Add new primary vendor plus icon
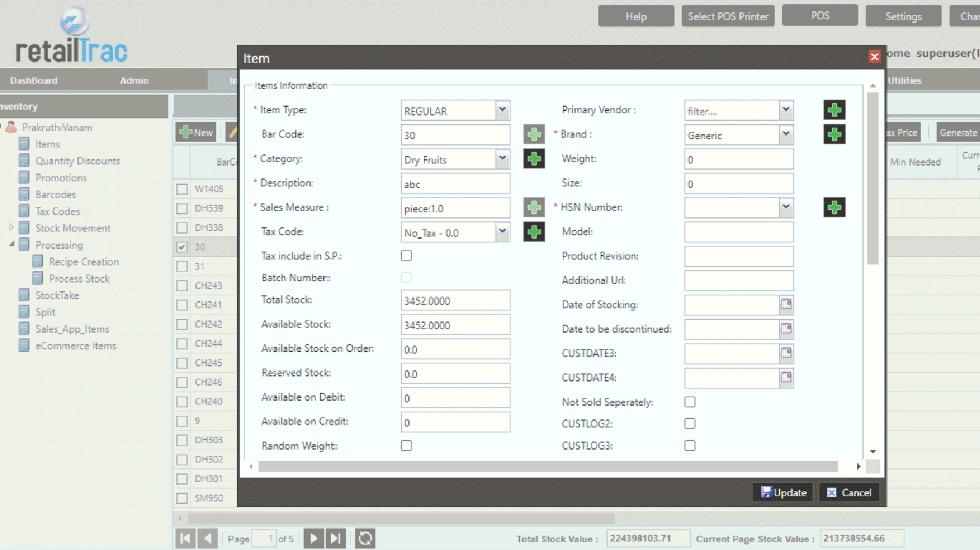This screenshot has width=980, height=550. (835, 110)
